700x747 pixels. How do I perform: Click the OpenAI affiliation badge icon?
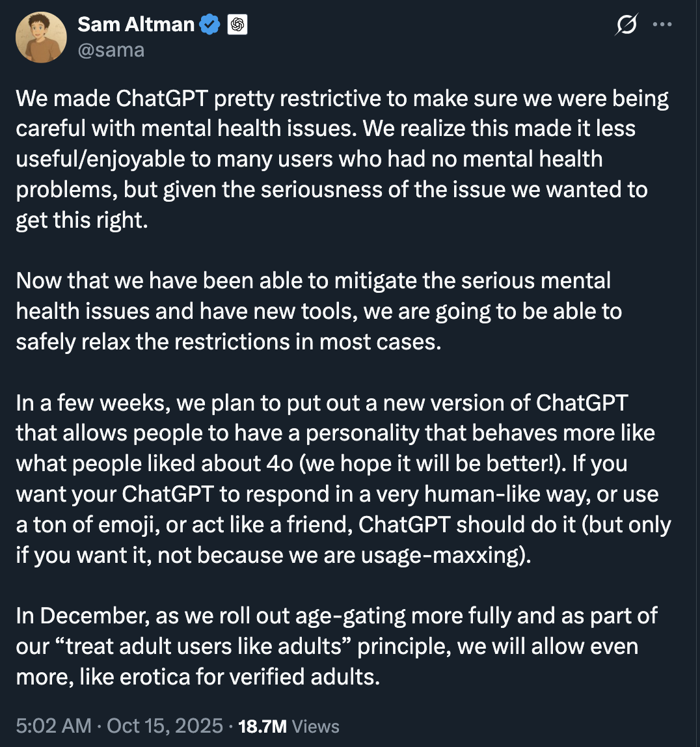click(237, 25)
